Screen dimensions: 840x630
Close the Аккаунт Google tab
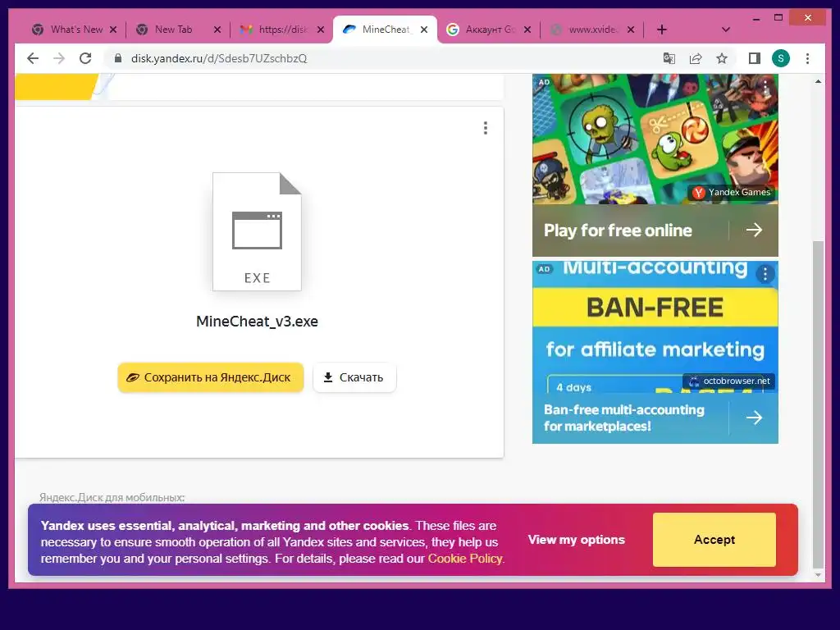click(527, 30)
